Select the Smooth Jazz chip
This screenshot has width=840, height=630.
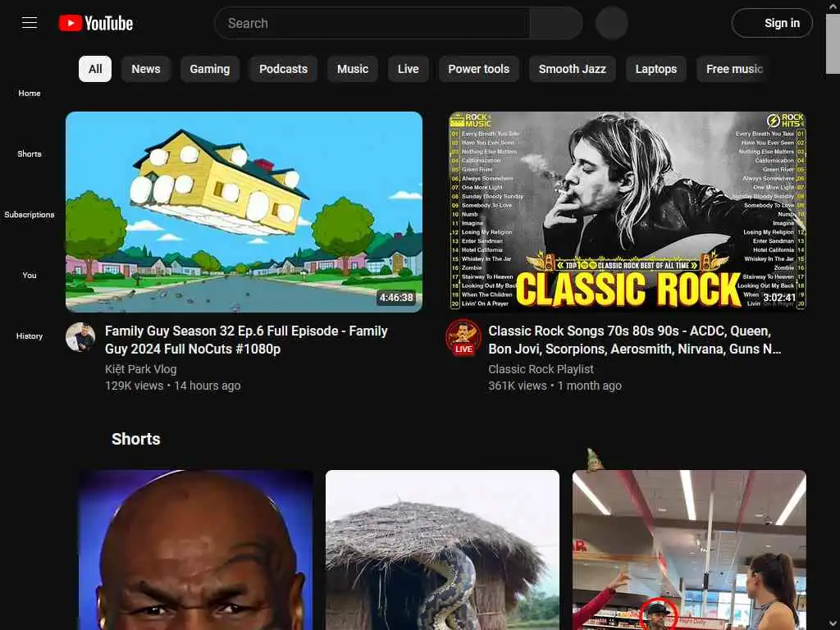[572, 69]
